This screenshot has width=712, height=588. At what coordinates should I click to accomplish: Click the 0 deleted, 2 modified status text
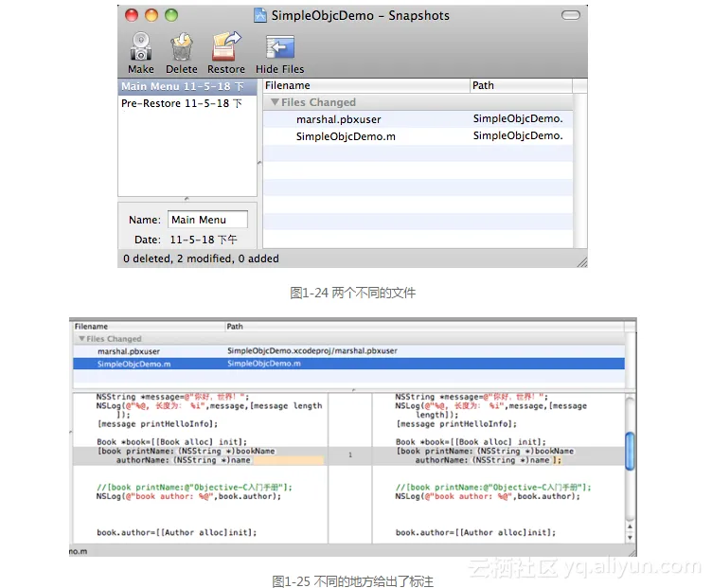coord(201,258)
